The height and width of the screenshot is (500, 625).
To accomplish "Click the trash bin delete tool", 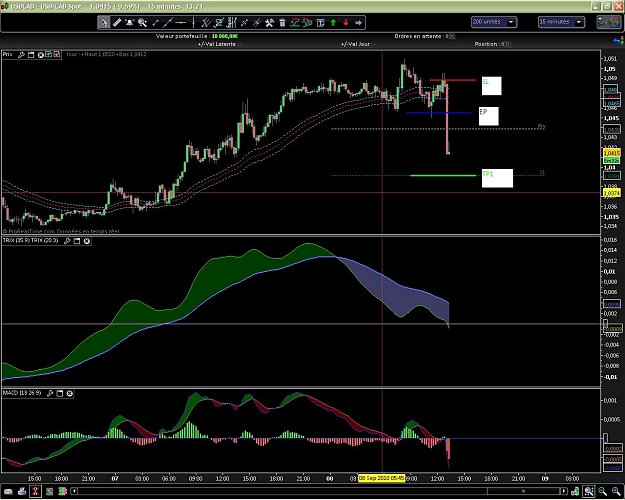I will [x=282, y=23].
